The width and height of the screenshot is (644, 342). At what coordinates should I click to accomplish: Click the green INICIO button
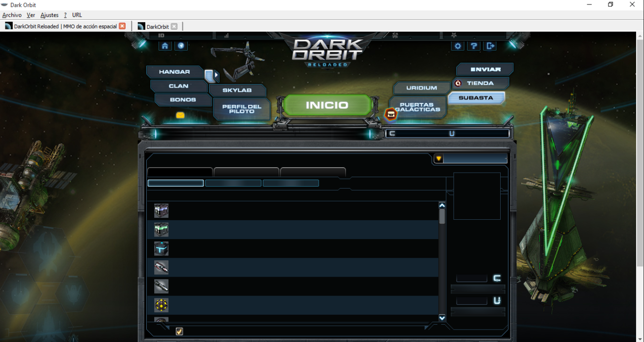coord(327,105)
